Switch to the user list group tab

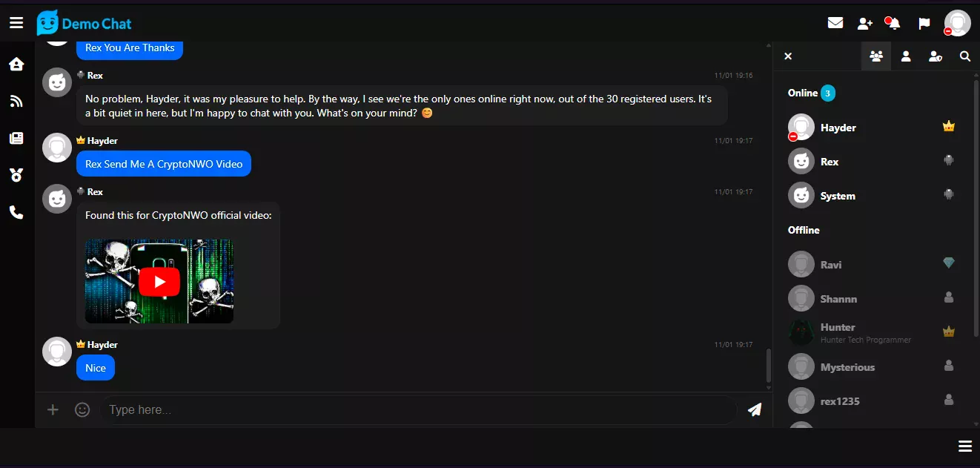tap(876, 56)
